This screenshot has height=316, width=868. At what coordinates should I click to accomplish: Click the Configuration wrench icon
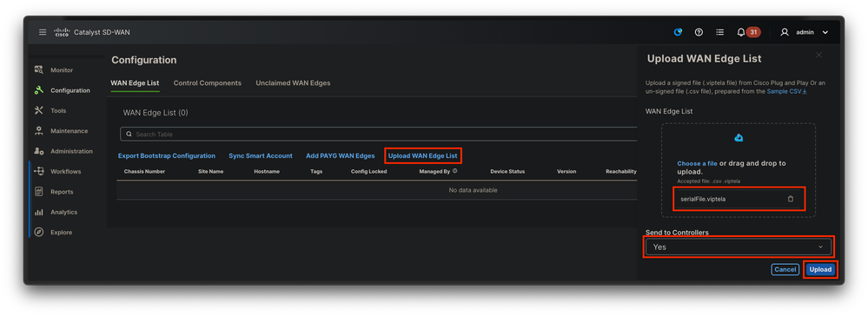click(39, 90)
